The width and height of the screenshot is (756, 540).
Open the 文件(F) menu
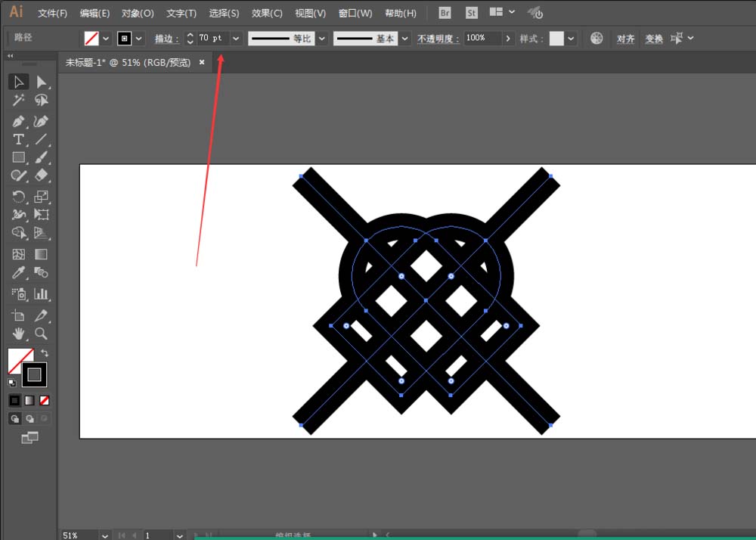[x=53, y=14]
